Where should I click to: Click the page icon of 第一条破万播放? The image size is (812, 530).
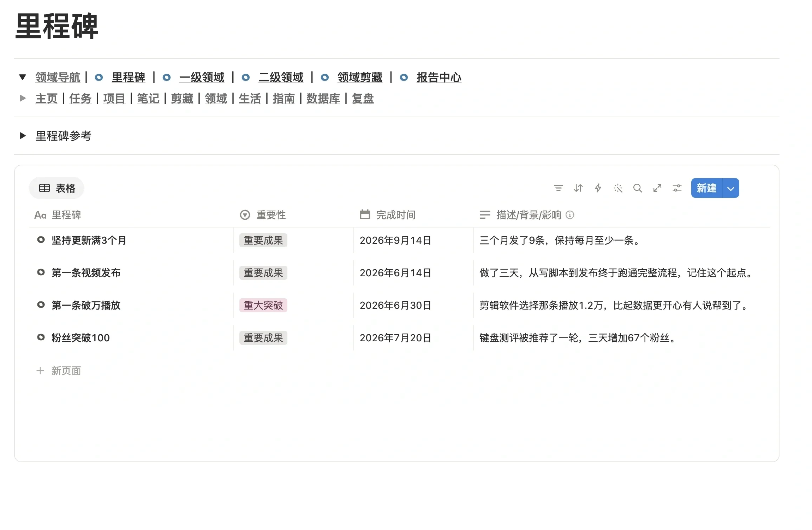(x=41, y=305)
